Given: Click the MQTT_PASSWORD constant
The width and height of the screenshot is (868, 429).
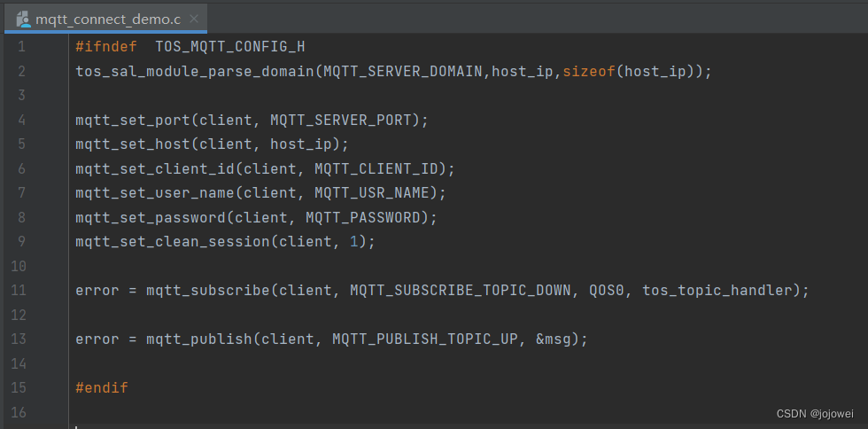Looking at the screenshot, I should [363, 218].
